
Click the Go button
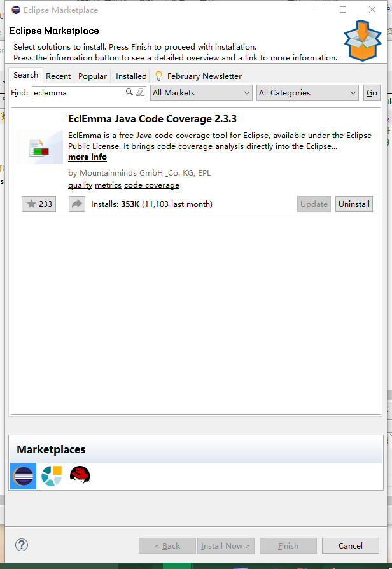[372, 92]
